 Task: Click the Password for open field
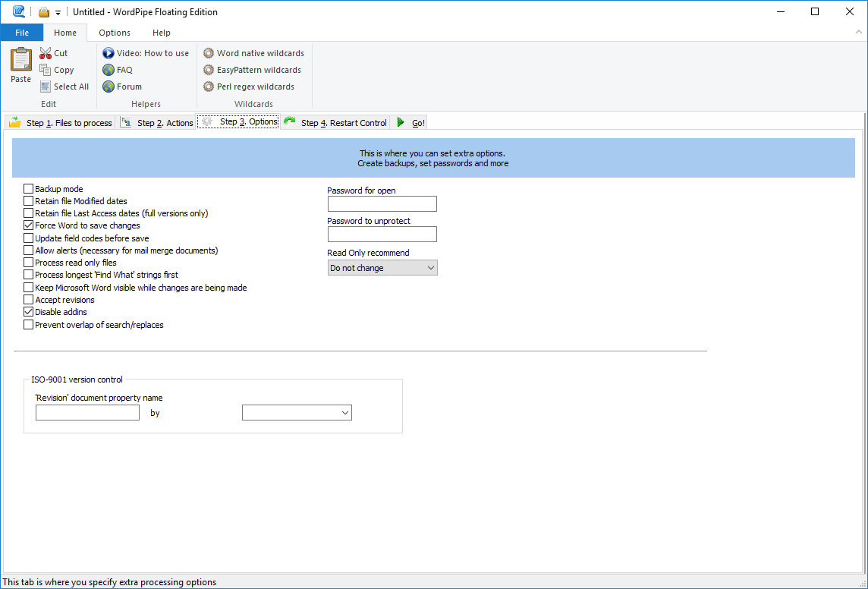(x=382, y=203)
